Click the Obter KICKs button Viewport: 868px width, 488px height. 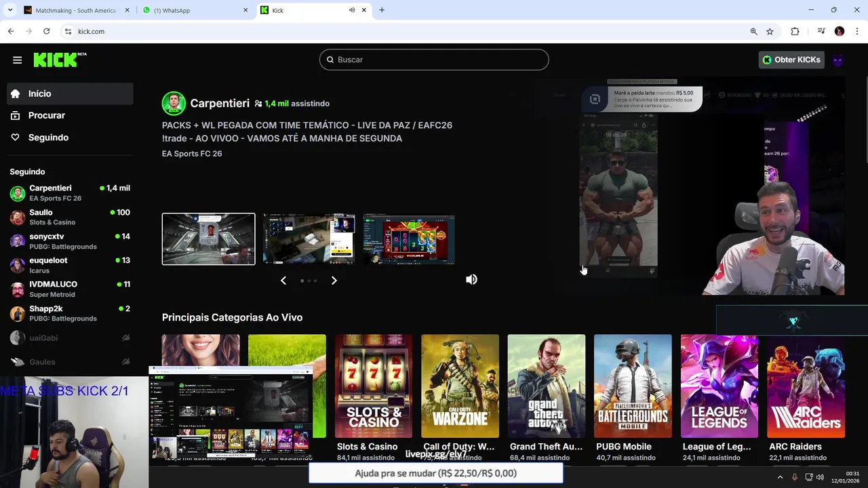click(791, 60)
